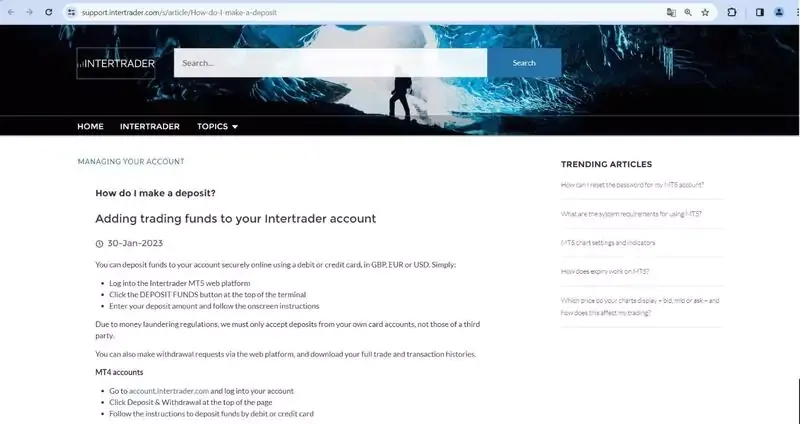Open the browser extensions menu
The width and height of the screenshot is (800, 424).
point(732,12)
